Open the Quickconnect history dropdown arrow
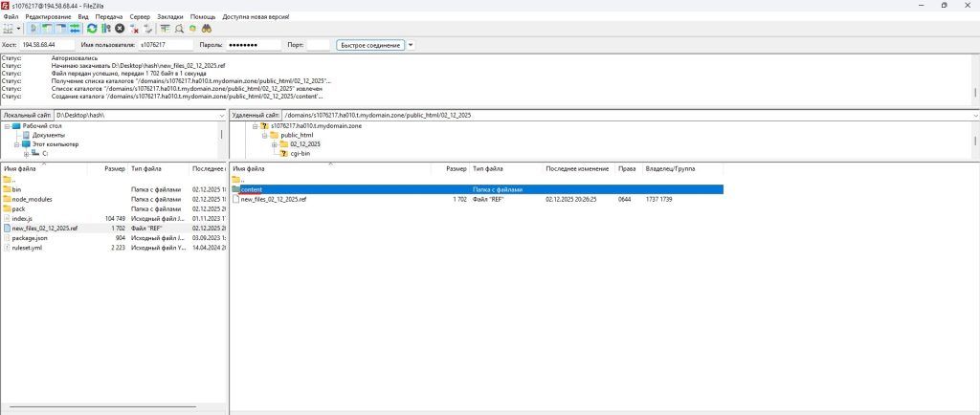 coord(412,45)
